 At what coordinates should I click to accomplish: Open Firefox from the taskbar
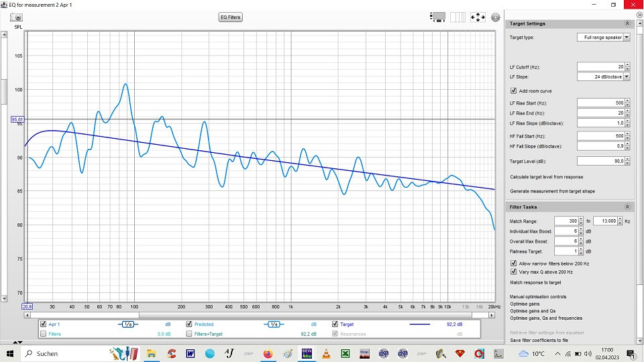point(268,353)
